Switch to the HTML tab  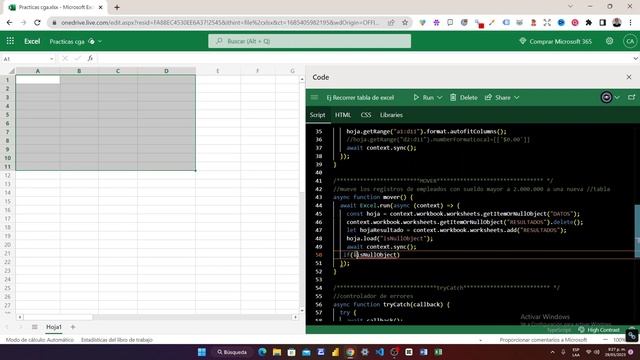click(342, 115)
